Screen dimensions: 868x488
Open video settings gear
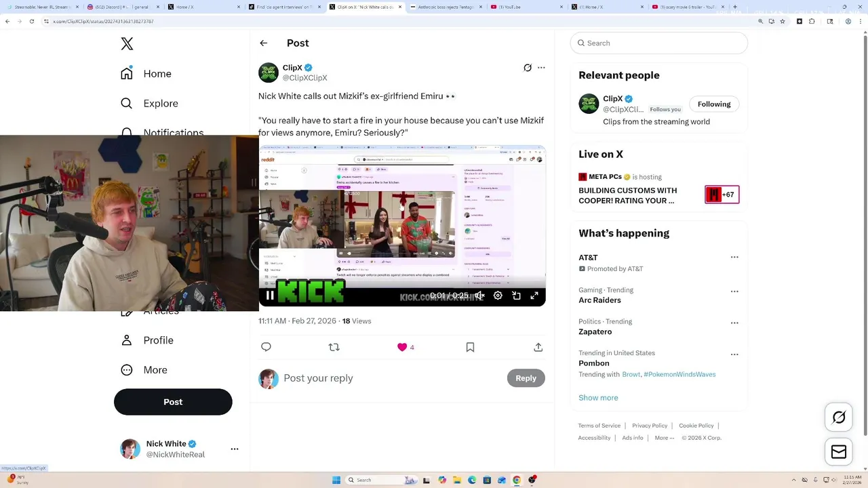tap(498, 296)
